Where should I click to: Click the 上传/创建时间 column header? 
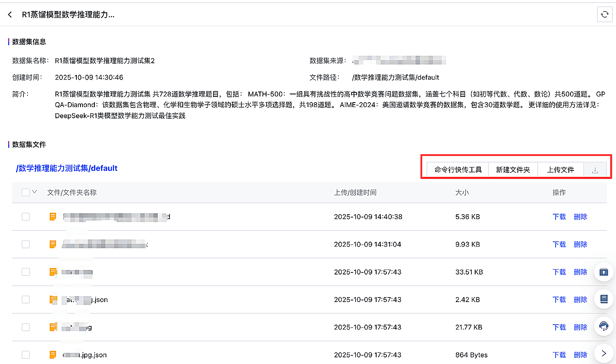click(355, 192)
